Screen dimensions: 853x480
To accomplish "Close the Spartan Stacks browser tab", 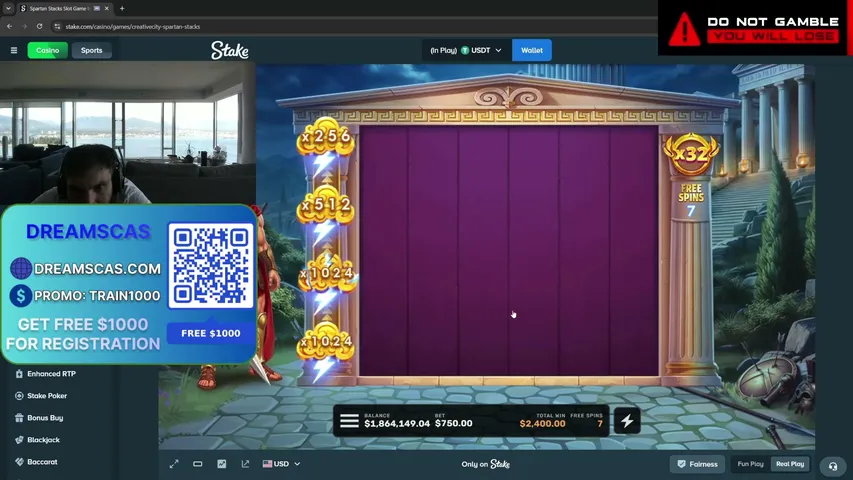I will point(107,9).
